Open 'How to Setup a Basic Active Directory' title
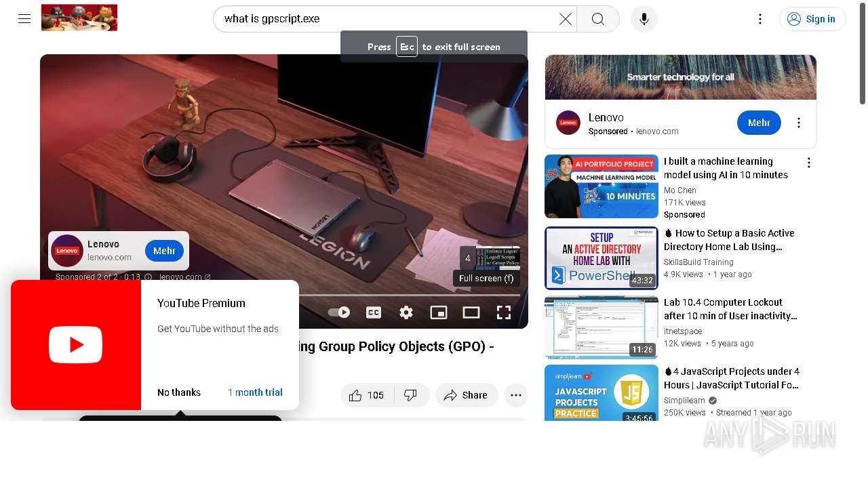Screen dimensions: 868x488 tap(729, 240)
